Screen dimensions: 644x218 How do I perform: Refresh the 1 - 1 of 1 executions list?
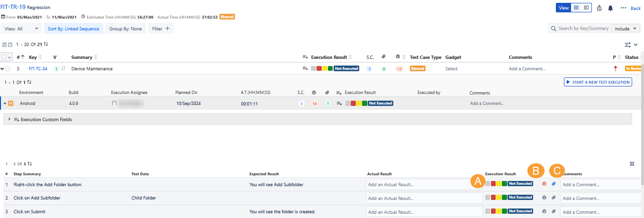tap(29, 82)
